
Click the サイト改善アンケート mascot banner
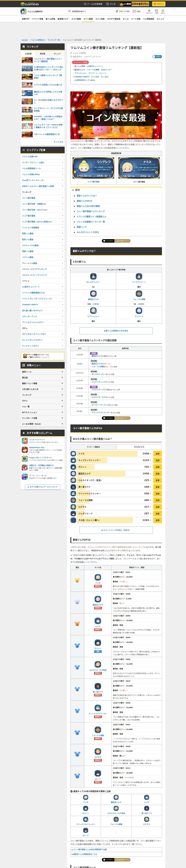point(43,356)
